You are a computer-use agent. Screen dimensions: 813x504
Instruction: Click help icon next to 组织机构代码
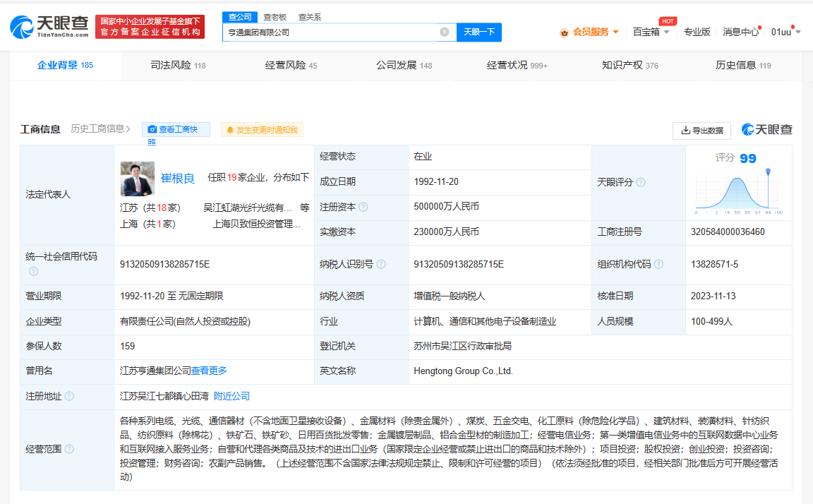pos(658,264)
